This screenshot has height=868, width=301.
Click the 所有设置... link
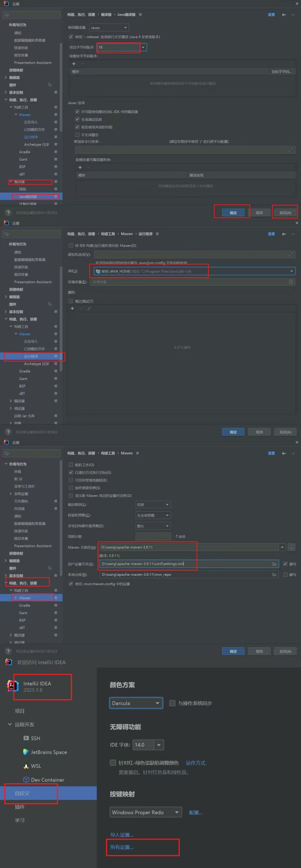coord(122,847)
